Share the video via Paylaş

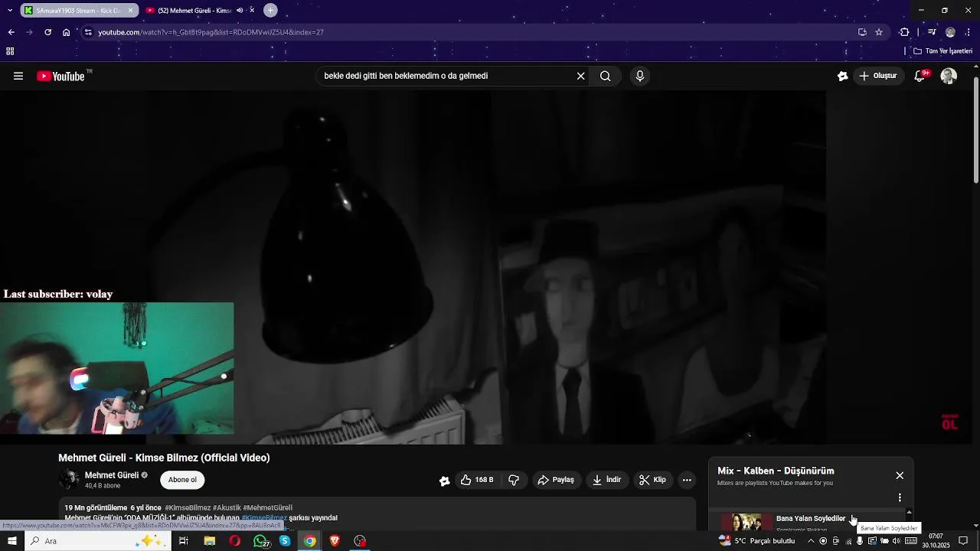[x=556, y=480]
